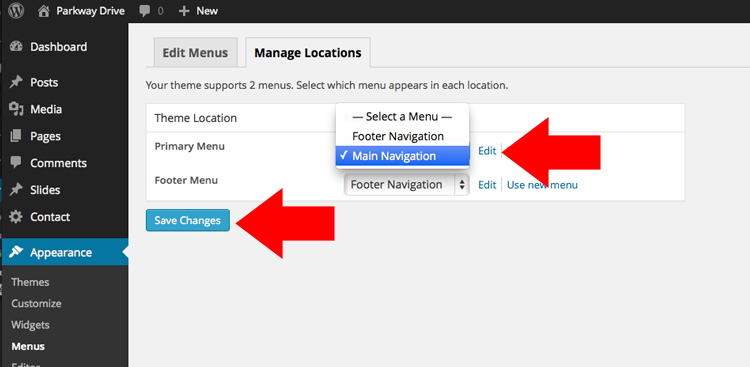750x367 pixels.
Task: Click the 'Primary Menu' location label
Action: click(x=189, y=146)
